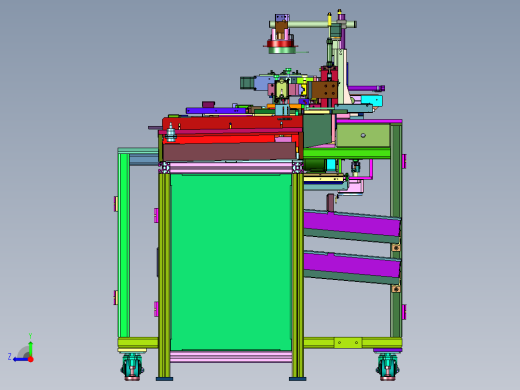Select the dark green right vertical frame post
This screenshot has height=390, width=520.
click(x=396, y=230)
